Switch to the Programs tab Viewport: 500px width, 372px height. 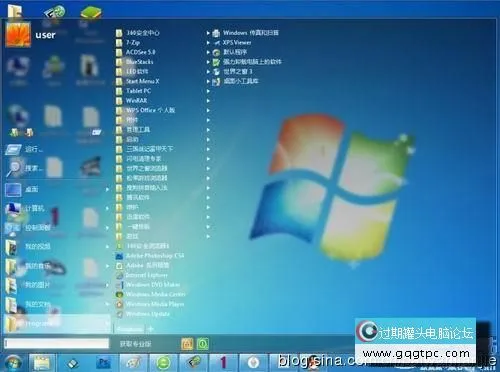tap(129, 329)
